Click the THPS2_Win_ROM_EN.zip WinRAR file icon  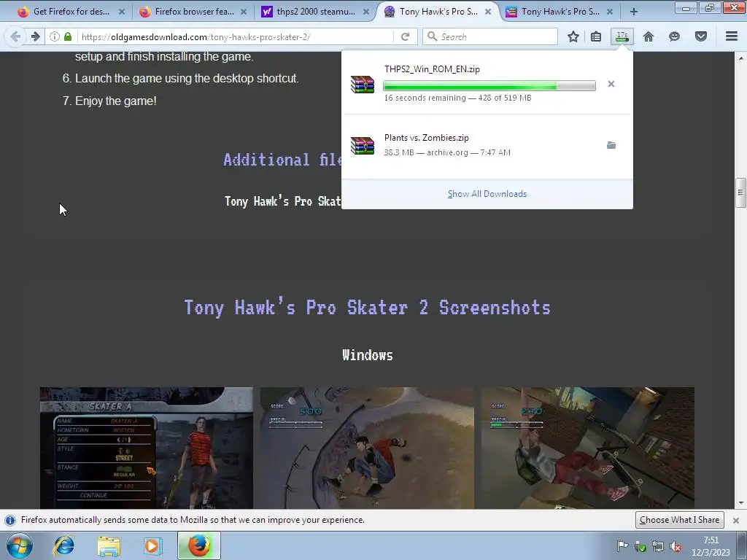[x=363, y=85]
